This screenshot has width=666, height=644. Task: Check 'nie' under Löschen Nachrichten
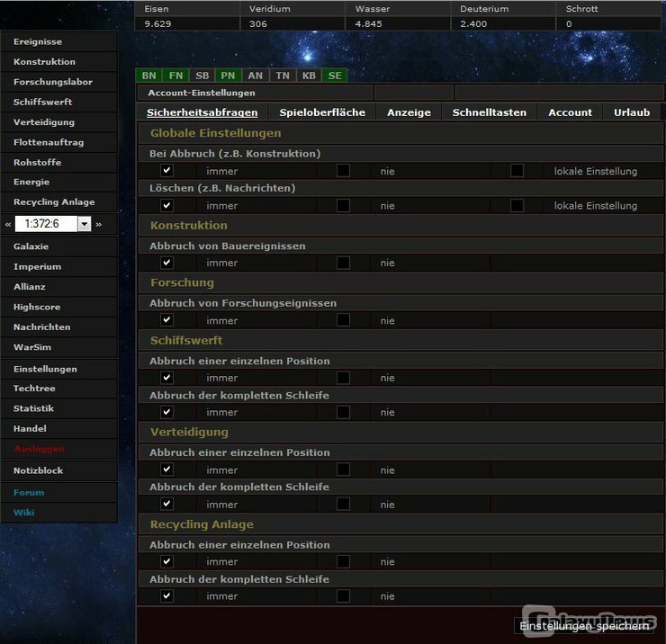point(343,205)
